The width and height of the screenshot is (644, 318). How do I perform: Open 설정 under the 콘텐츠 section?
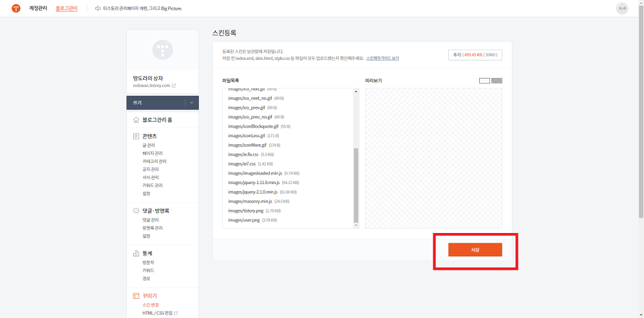[146, 193]
